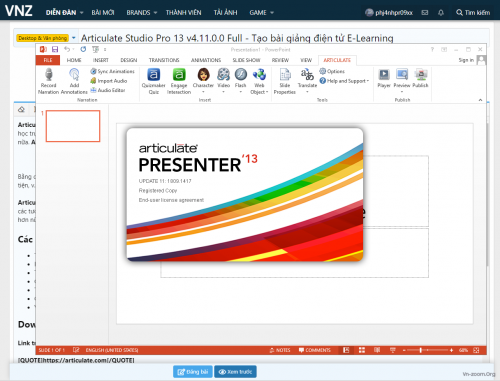Click the Xem trước preview button
Viewport: 500px width, 381px height.
point(235,372)
